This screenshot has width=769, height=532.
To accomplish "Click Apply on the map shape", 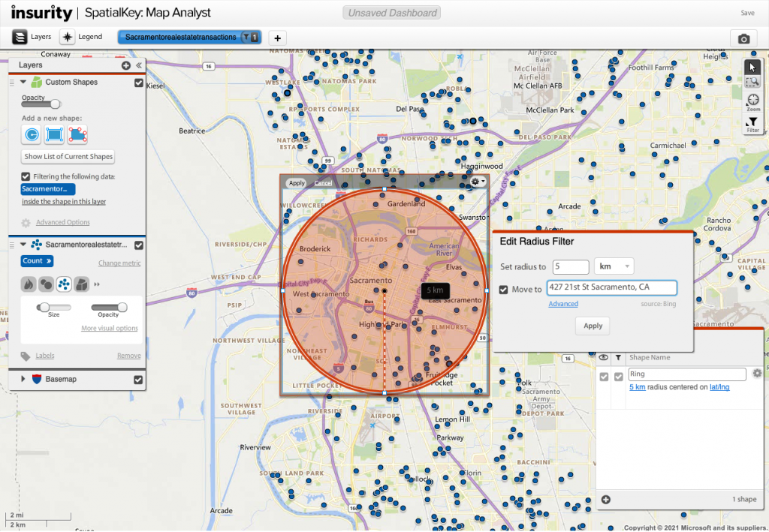I will click(x=297, y=183).
